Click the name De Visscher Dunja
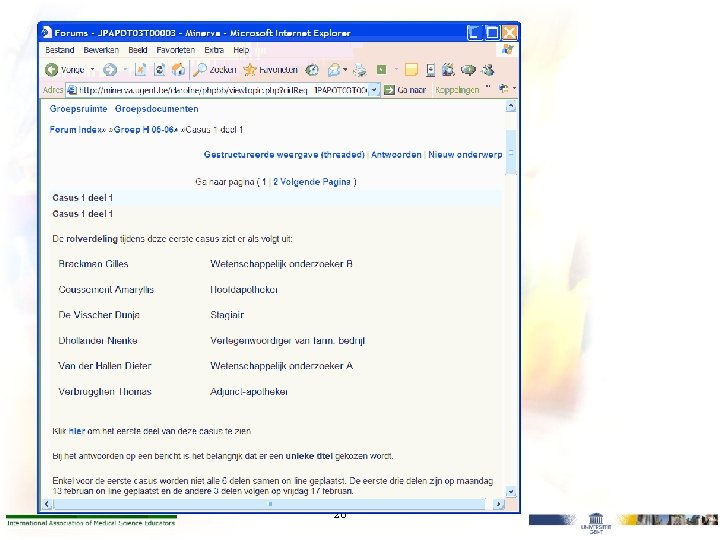Image resolution: width=720 pixels, height=540 pixels. pyautogui.click(x=99, y=315)
